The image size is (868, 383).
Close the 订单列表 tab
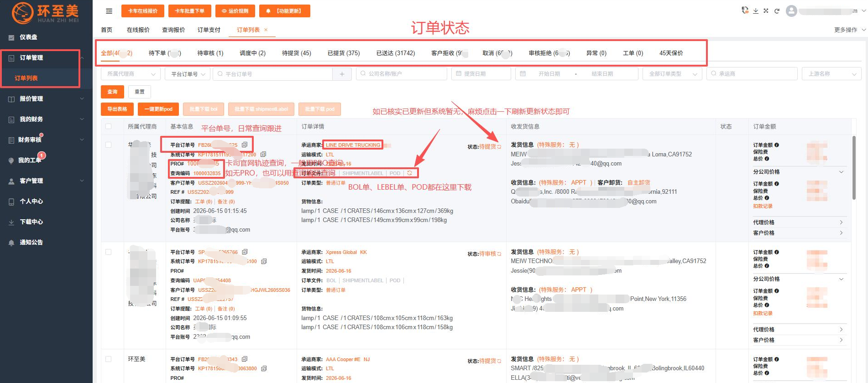click(x=266, y=30)
